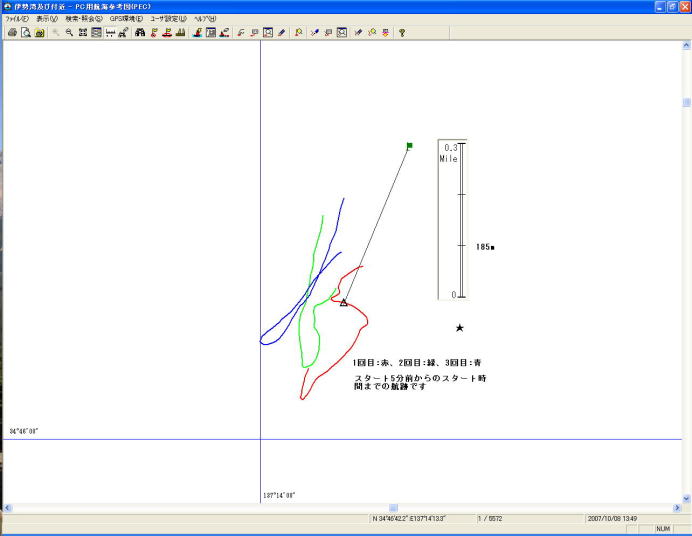Click the date '2007/10/08 13:49' in the status bar
Screen dimensions: 692x536
click(x=612, y=519)
